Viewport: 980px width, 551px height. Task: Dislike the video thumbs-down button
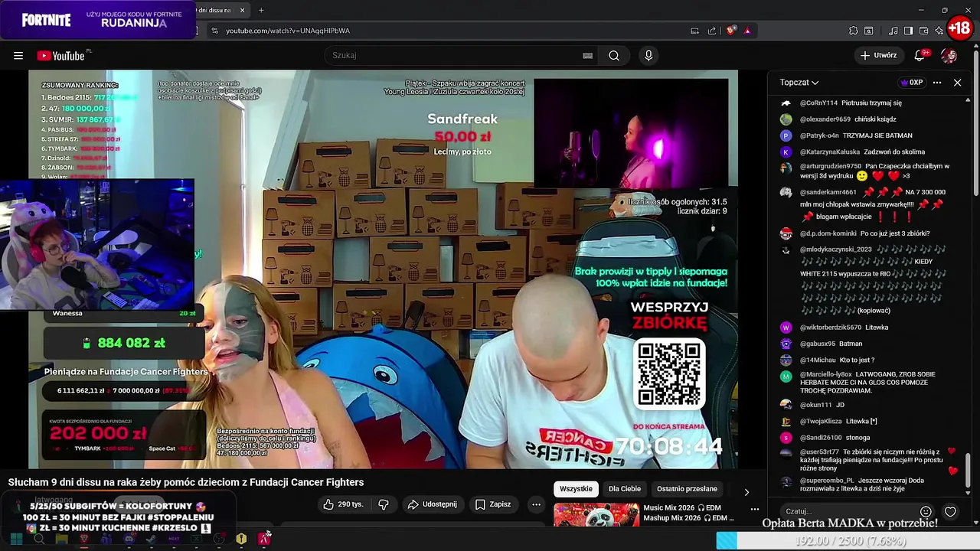pyautogui.click(x=384, y=504)
